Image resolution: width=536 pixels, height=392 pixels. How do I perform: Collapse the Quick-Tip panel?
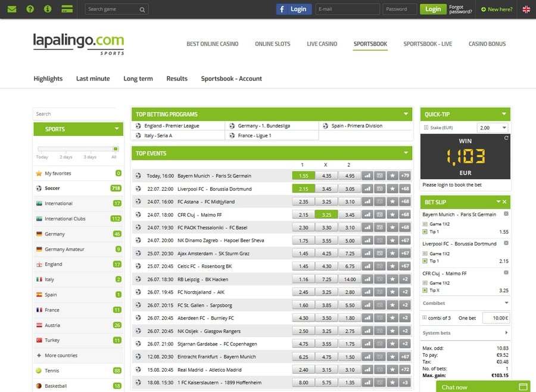click(x=504, y=114)
